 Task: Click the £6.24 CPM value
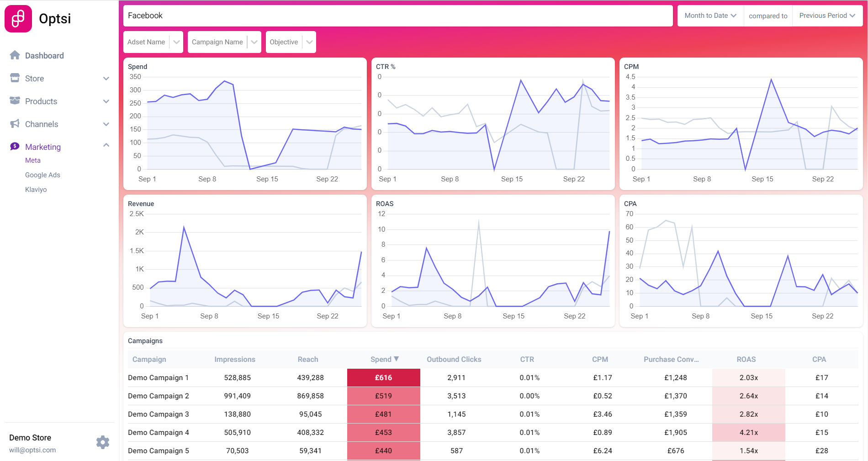coord(603,451)
